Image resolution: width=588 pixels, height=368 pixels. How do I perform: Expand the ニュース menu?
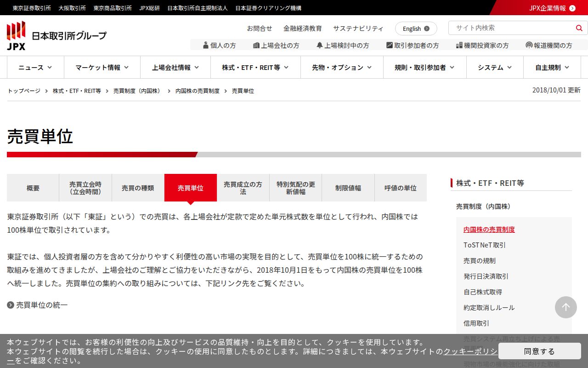tap(35, 67)
